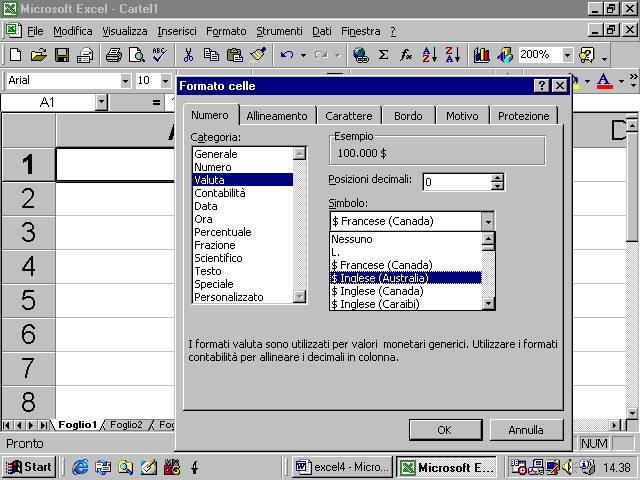The width and height of the screenshot is (640, 480).
Task: Switch to the Allineamento tab
Action: (277, 116)
